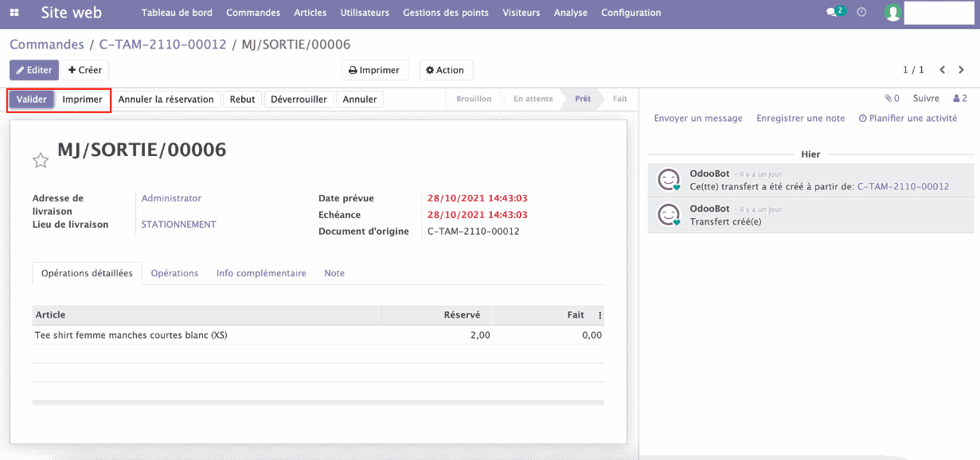Mark MJ/SORTIE/00006 as favorite star
Viewport: 980px width, 460px height.
pyautogui.click(x=41, y=161)
